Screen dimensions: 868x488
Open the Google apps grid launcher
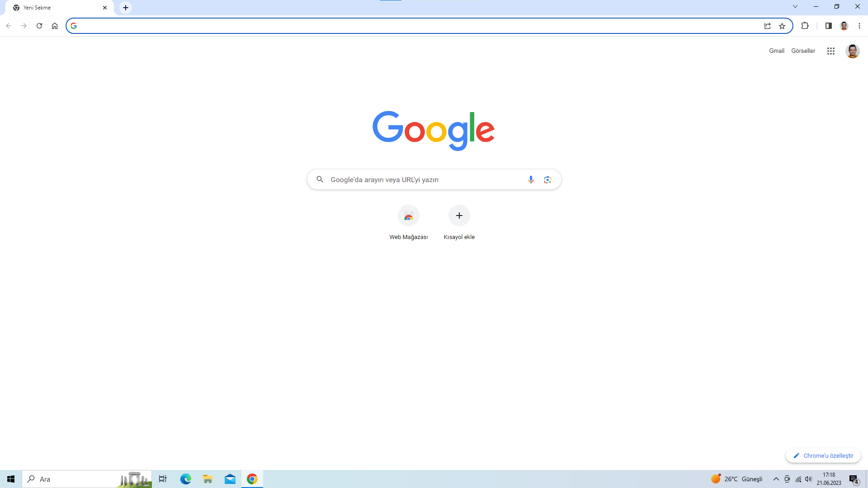click(830, 51)
